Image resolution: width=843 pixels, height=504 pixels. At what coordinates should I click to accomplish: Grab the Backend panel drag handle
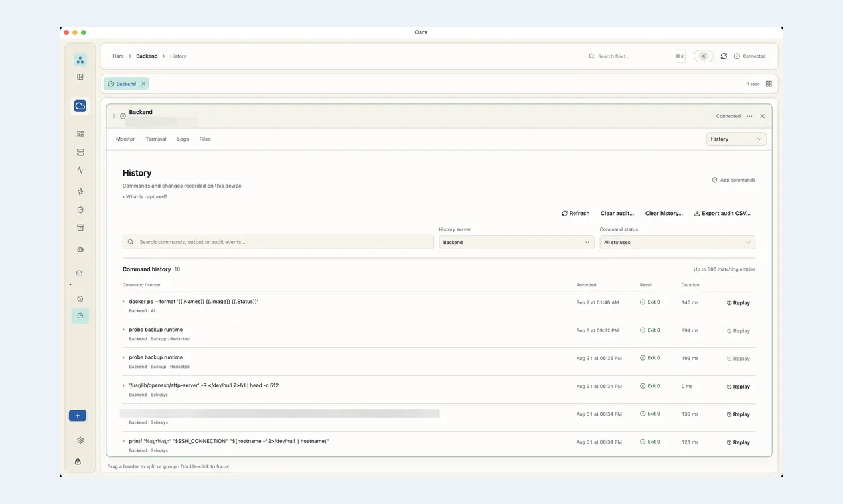[x=114, y=116]
